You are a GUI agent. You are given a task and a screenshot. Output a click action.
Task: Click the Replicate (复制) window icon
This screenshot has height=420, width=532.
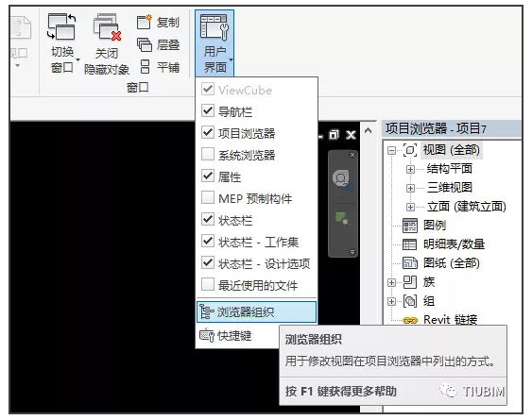tap(145, 22)
